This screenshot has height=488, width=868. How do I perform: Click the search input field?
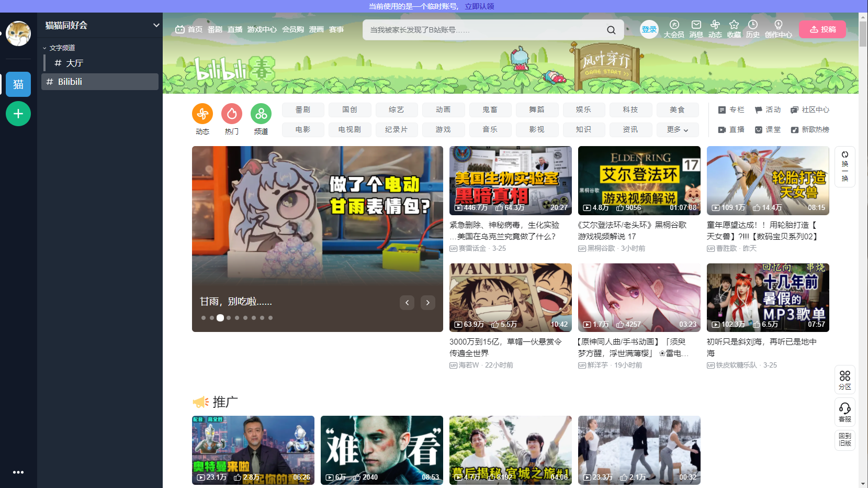click(484, 30)
